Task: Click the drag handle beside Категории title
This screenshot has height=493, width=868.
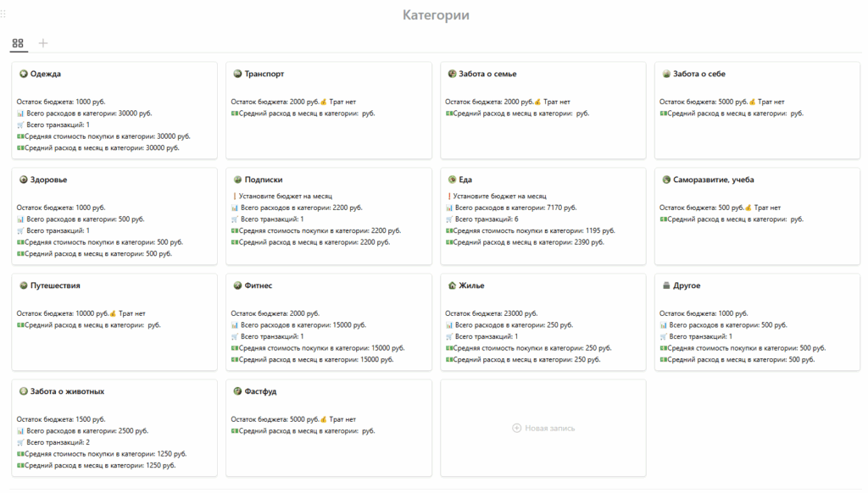Action: tap(4, 15)
